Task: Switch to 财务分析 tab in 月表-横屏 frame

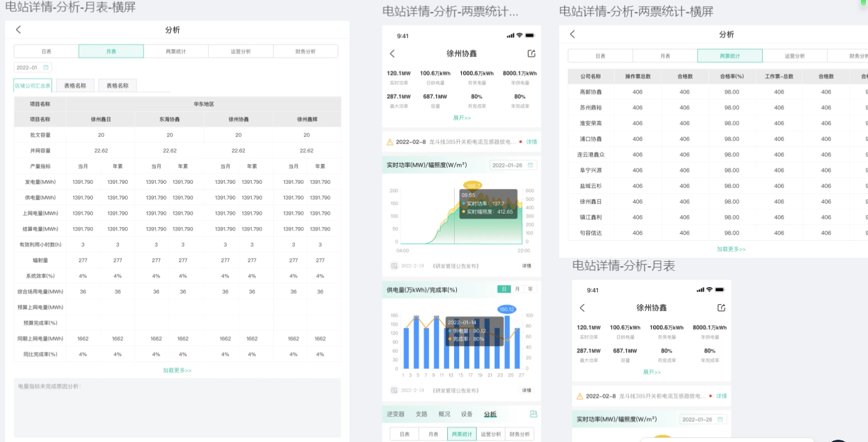Action: pos(305,51)
